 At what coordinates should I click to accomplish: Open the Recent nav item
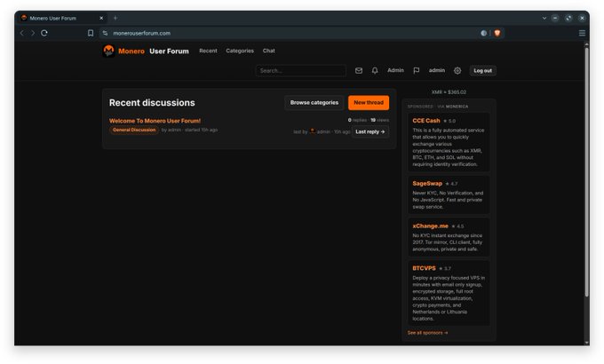pyautogui.click(x=208, y=51)
